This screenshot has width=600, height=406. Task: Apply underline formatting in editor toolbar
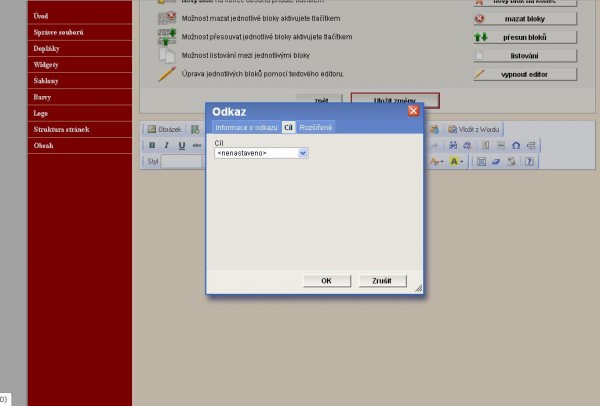point(181,145)
